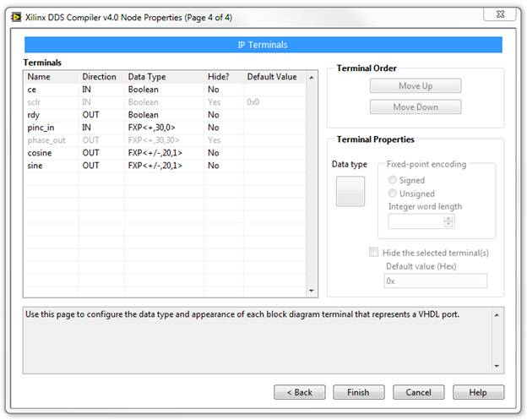Cancel the DDS Compiler configuration
This screenshot has width=527, height=420.
click(x=419, y=392)
